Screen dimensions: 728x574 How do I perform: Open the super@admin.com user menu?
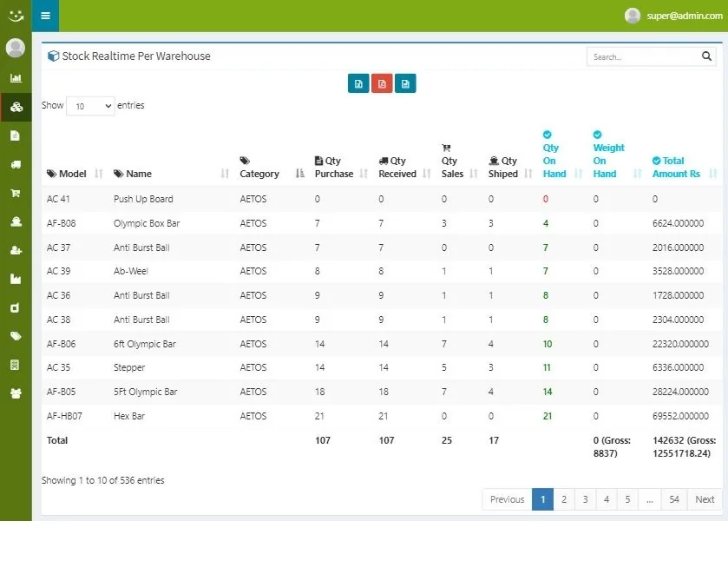[673, 16]
